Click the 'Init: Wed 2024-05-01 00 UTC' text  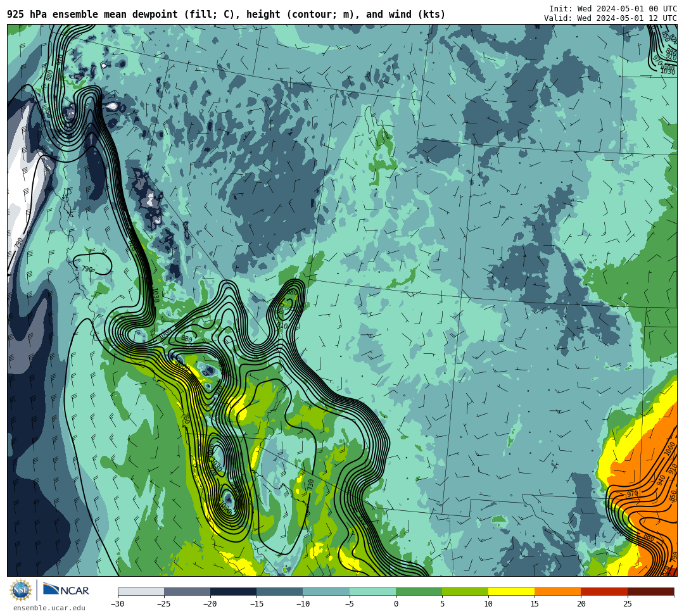(x=613, y=9)
